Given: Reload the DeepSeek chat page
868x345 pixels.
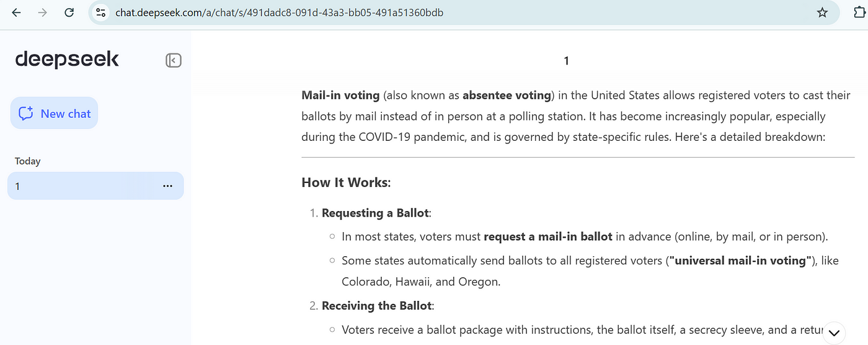Looking at the screenshot, I should point(69,12).
